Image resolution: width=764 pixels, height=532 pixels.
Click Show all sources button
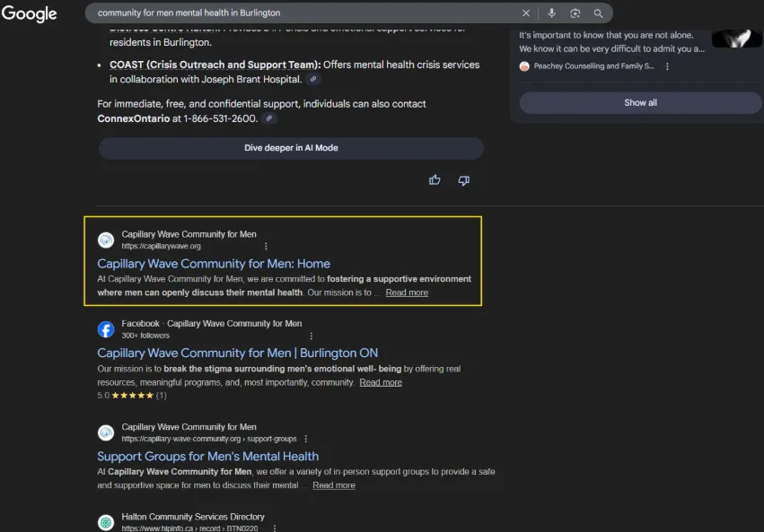(x=640, y=102)
